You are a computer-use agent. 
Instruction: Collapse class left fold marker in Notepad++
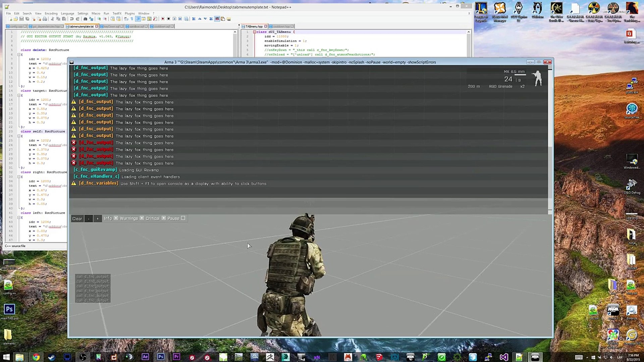tap(19, 217)
